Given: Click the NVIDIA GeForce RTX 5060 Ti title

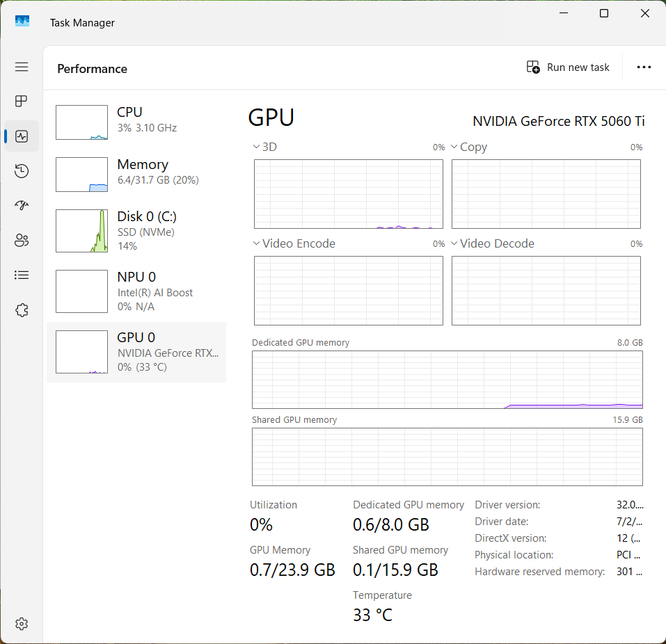Looking at the screenshot, I should tap(559, 122).
